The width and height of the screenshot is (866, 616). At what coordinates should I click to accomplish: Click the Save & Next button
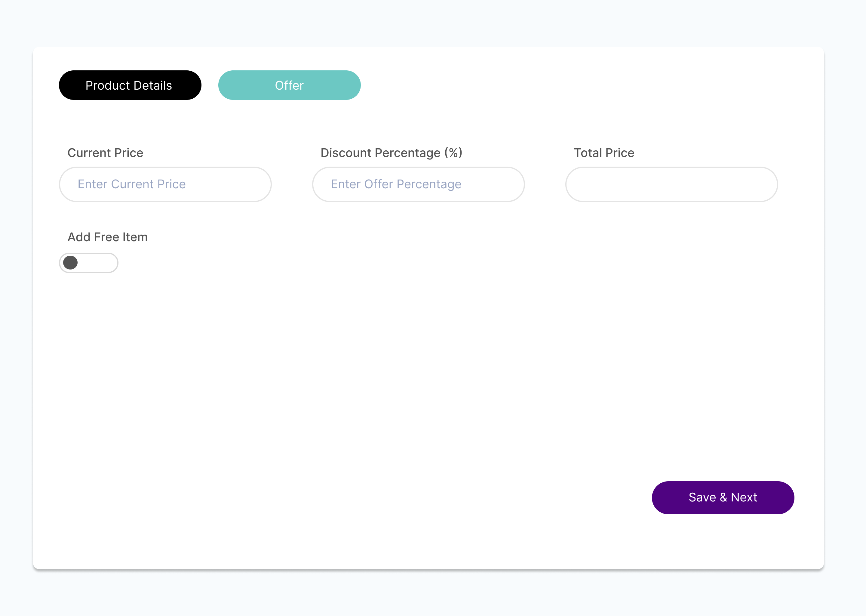coord(723,498)
